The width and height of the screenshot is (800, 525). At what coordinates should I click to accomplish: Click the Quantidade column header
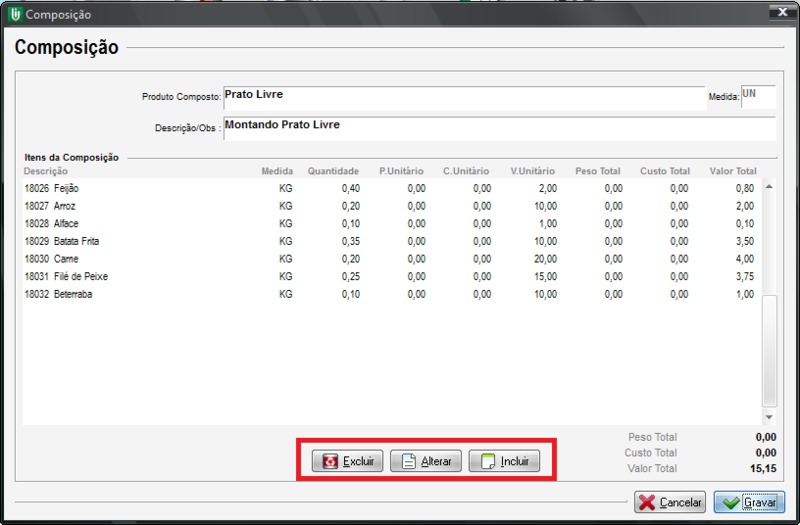click(332, 171)
